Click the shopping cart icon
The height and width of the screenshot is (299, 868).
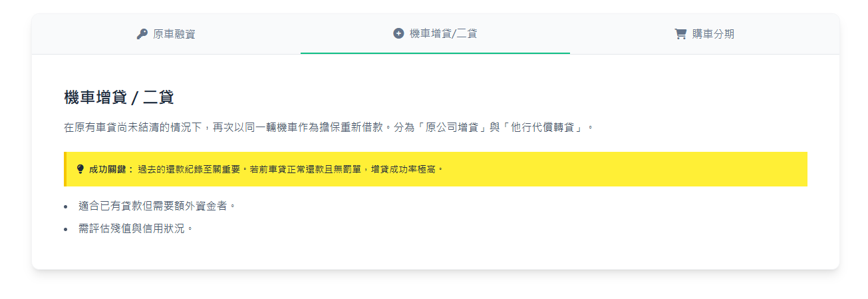point(680,34)
